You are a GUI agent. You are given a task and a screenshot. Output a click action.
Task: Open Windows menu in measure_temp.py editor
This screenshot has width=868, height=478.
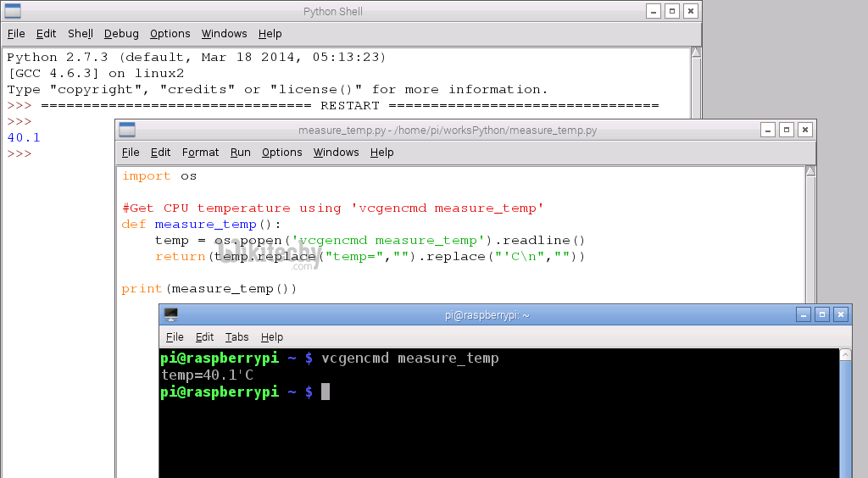(336, 153)
